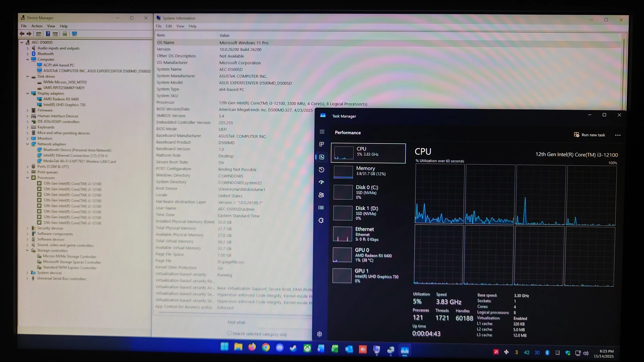This screenshot has height=362, width=644.
Task: Open the three-dot more options button
Action: [617, 135]
